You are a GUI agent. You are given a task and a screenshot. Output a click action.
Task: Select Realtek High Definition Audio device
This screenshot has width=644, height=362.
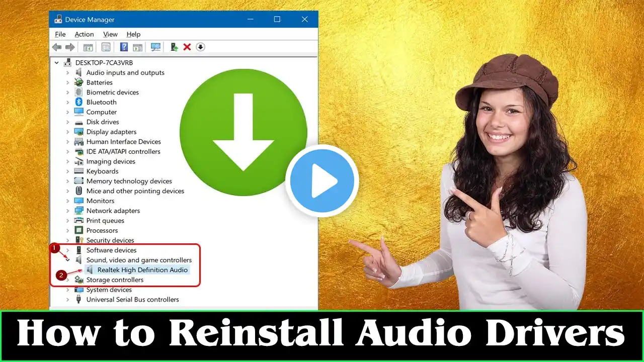click(x=142, y=270)
